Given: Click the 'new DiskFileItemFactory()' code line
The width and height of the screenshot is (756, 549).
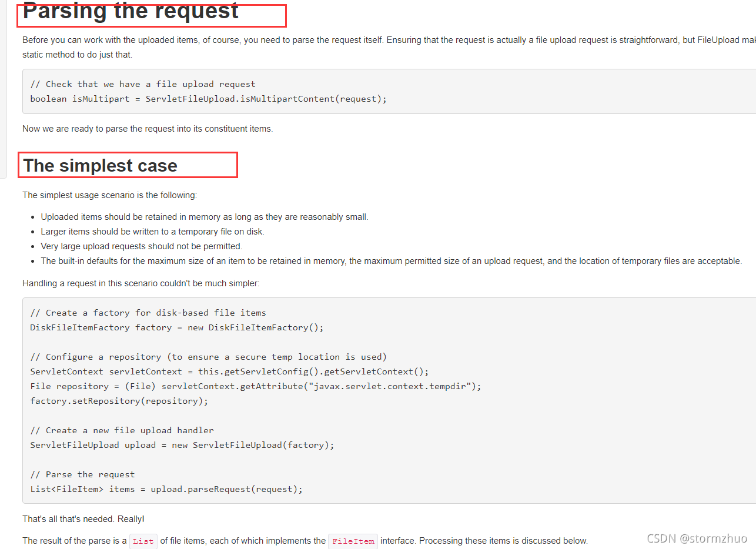Looking at the screenshot, I should point(177,327).
